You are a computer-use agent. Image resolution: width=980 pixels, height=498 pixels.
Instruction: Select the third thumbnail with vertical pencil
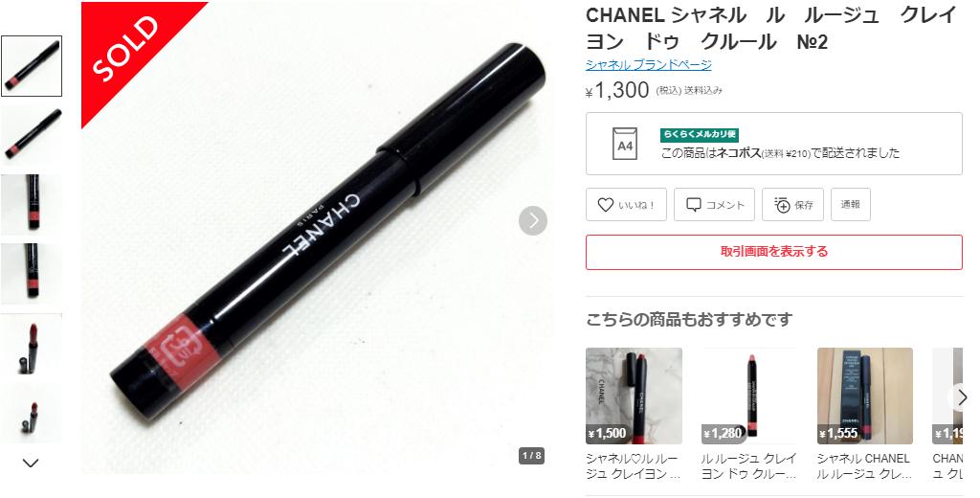[x=32, y=205]
